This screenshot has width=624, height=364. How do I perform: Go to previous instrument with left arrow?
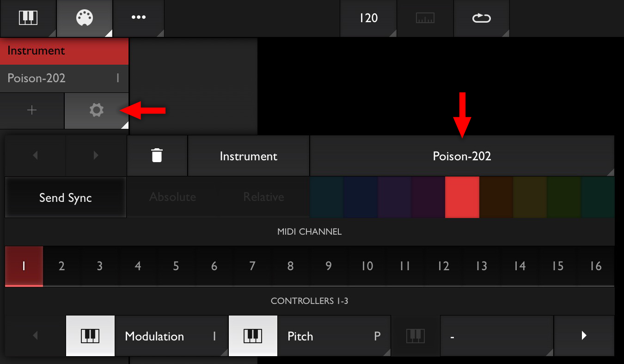(x=35, y=156)
